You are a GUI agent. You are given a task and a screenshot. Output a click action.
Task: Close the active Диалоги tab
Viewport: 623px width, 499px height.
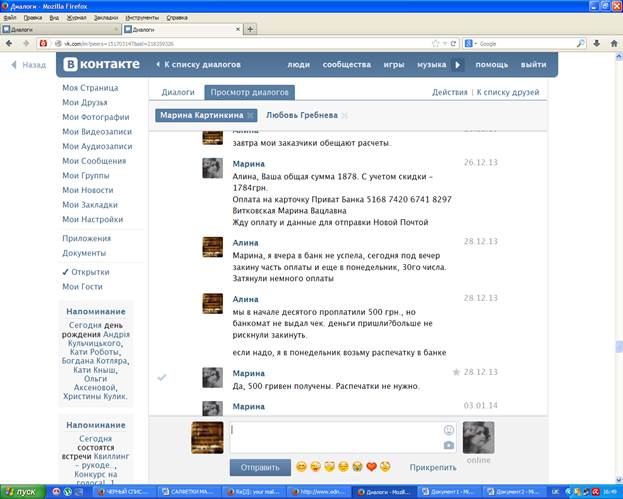pos(238,29)
